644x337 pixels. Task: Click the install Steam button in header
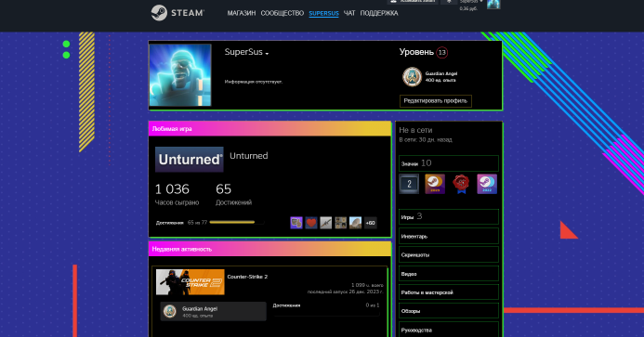(413, 2)
